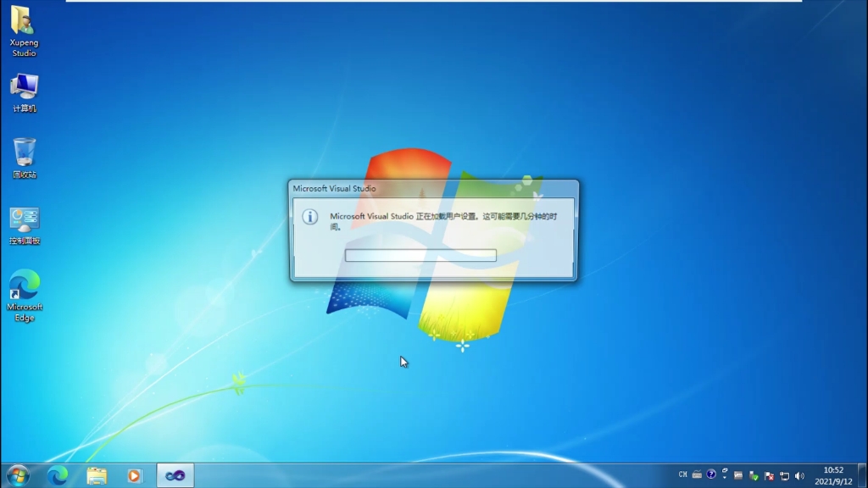Screen dimensions: 868x488
Task: Click the VMware Tools tray icon
Action: pyautogui.click(x=737, y=476)
